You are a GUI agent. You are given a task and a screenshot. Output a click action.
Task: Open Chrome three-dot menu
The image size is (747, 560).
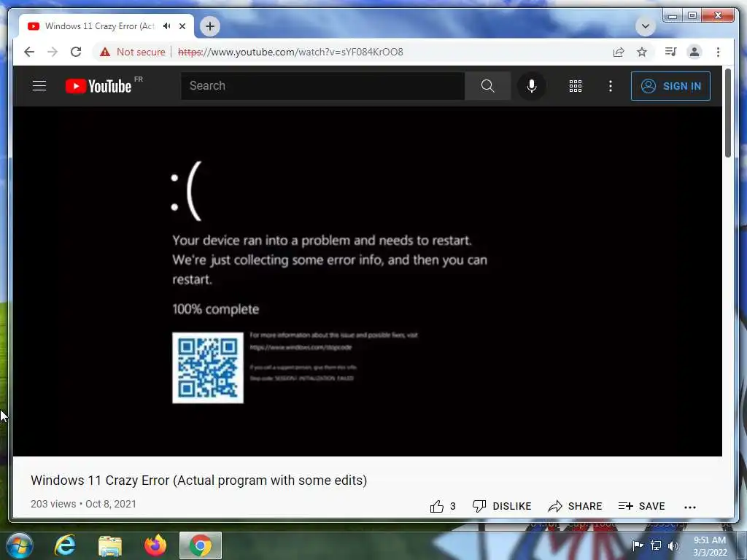718,52
